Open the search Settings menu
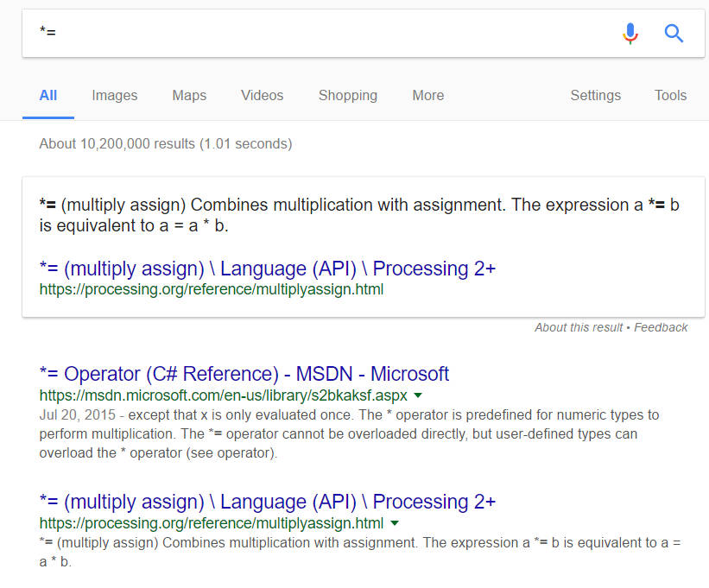 coord(595,95)
